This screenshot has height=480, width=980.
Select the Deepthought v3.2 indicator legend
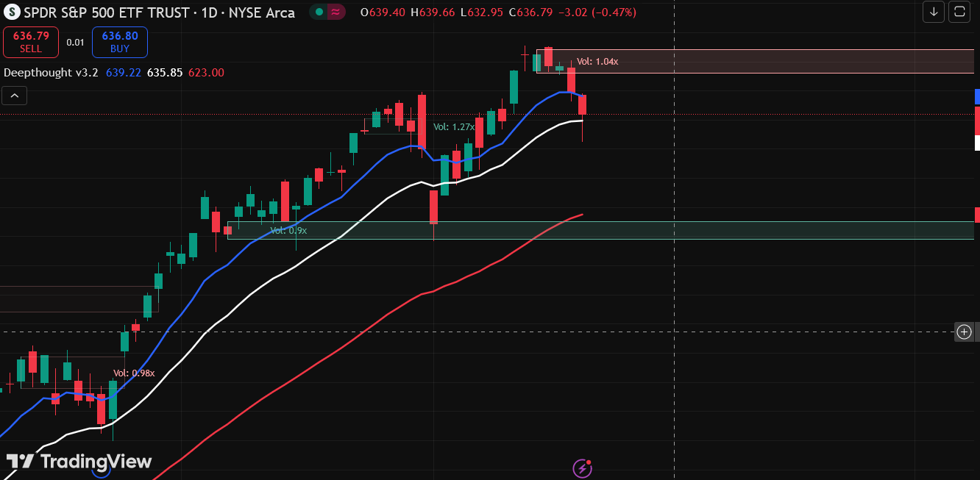[x=51, y=72]
